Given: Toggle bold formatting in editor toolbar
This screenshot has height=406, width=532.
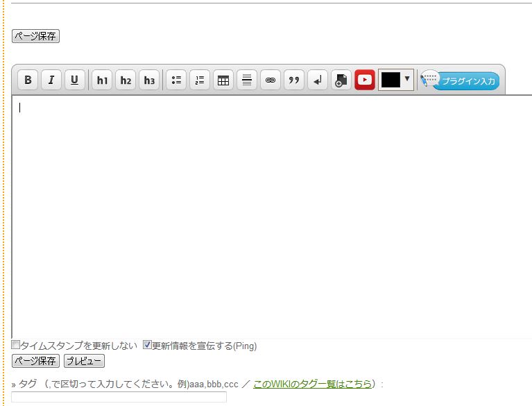Looking at the screenshot, I should click(x=28, y=80).
